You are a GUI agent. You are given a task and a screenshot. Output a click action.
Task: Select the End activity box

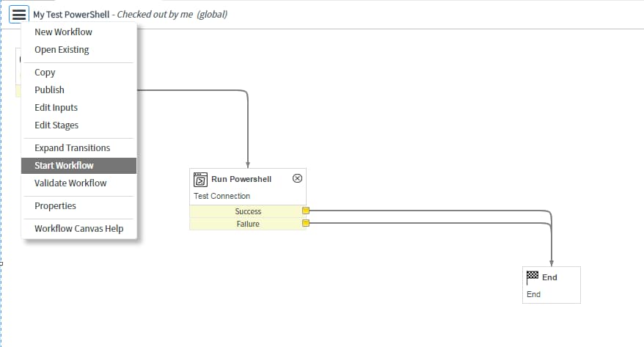551,285
